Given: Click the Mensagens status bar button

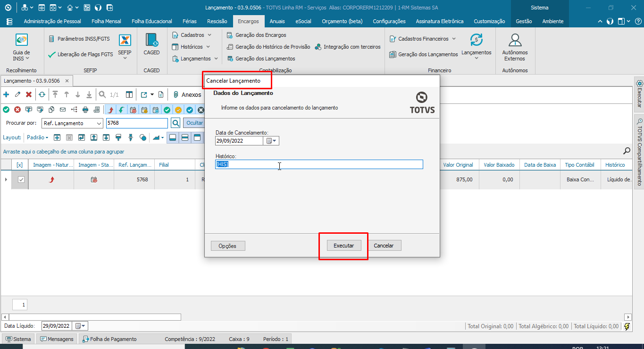Looking at the screenshot, I should (57, 339).
